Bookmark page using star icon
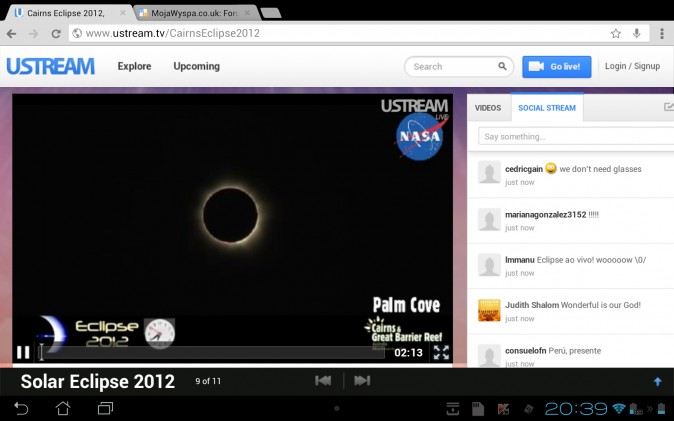 616,34
